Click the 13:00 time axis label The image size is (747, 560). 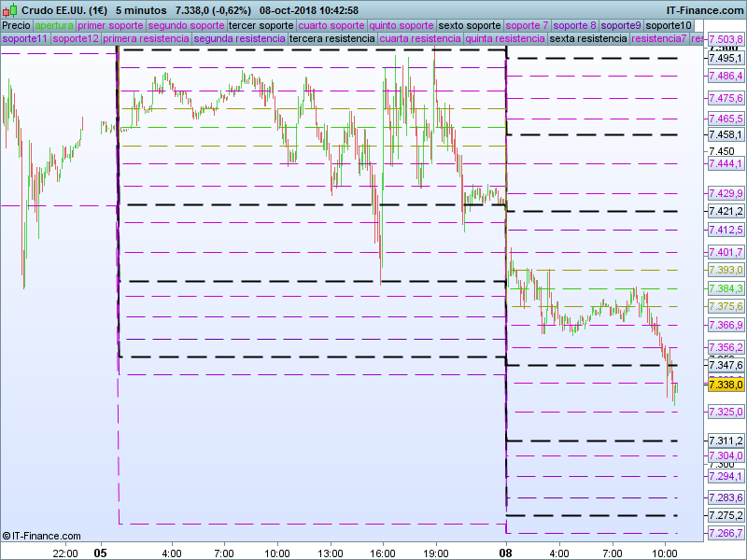point(330,553)
